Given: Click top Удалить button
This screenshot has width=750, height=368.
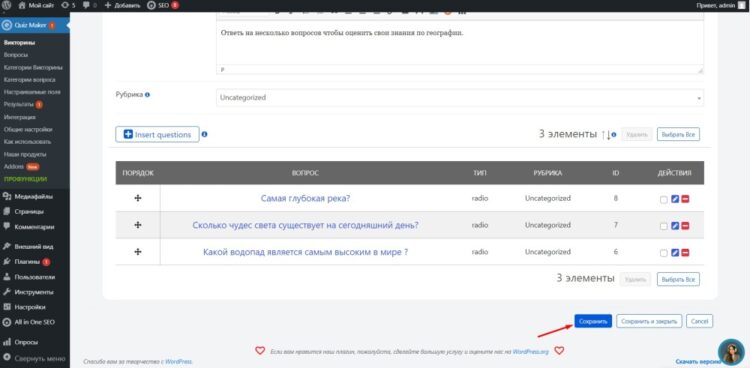Looking at the screenshot, I should point(637,135).
